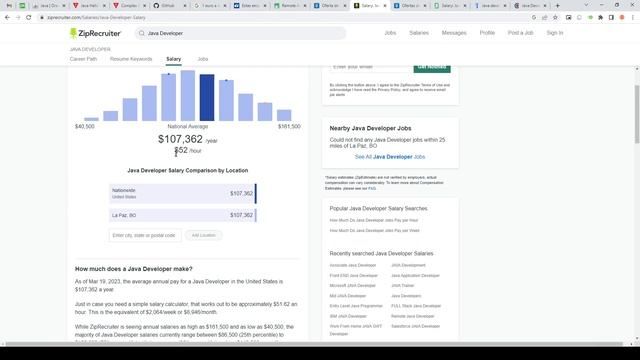Open See All Java Developer Jobs link
The height and width of the screenshot is (360, 640).
390,157
